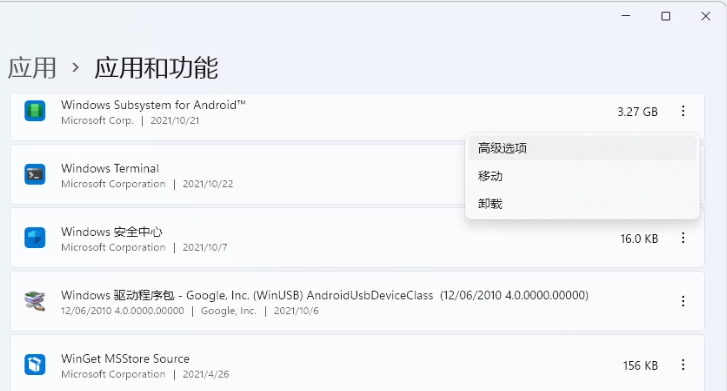
Task: Select the Windows 安全中心 name text
Action: pyautogui.click(x=111, y=232)
